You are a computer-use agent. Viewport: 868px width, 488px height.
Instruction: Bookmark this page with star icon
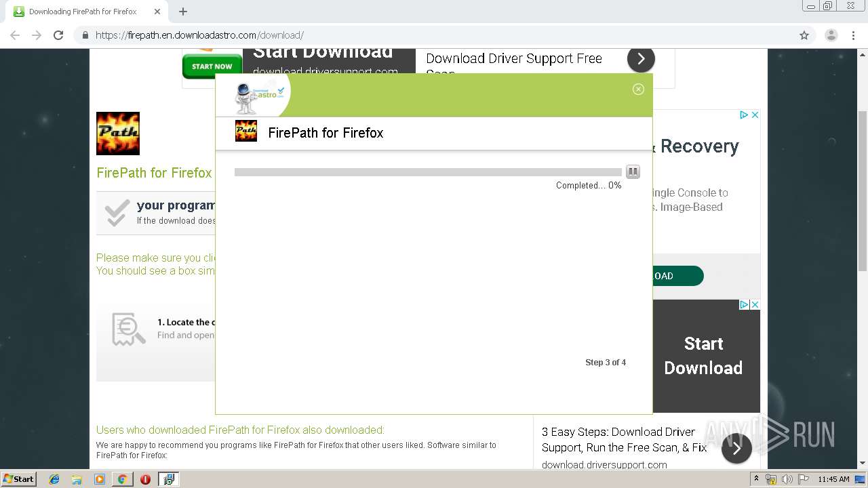pos(804,35)
